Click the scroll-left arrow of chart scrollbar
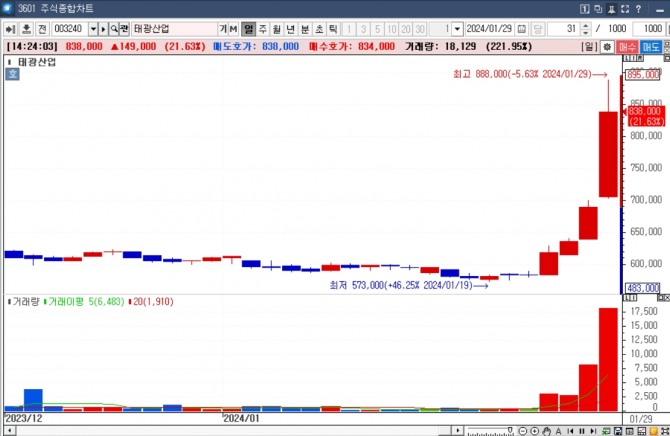670x436 pixels. [10, 430]
